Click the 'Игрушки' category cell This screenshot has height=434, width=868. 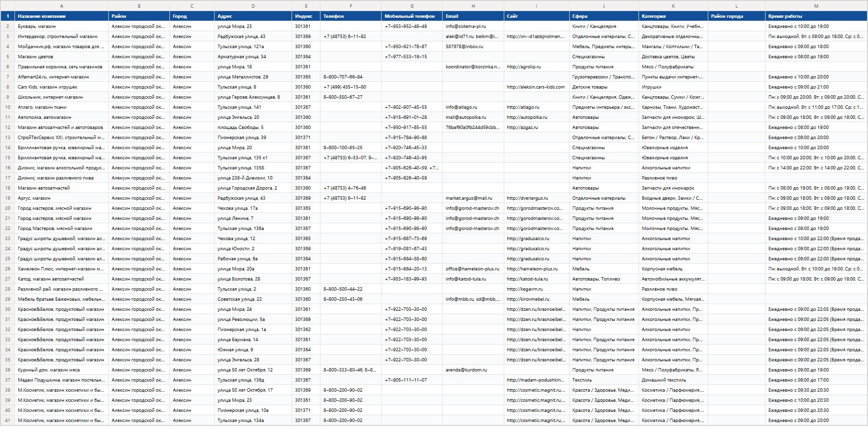click(673, 87)
